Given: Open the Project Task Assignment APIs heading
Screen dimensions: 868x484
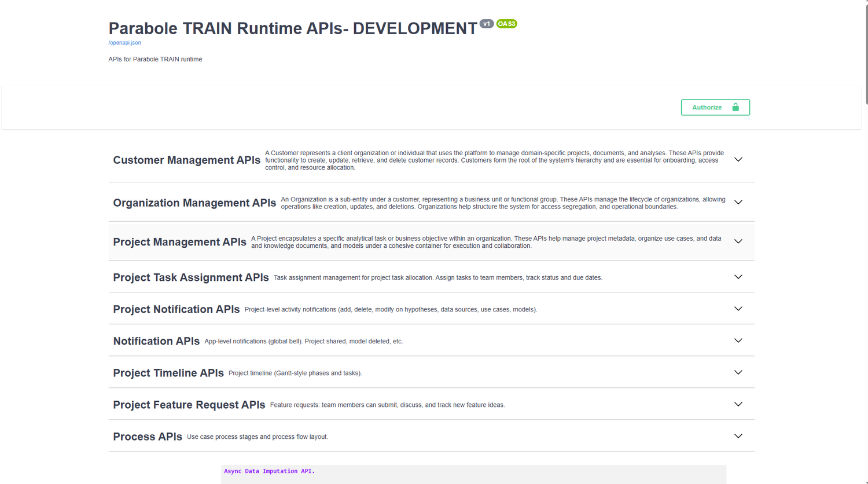Looking at the screenshot, I should [191, 278].
